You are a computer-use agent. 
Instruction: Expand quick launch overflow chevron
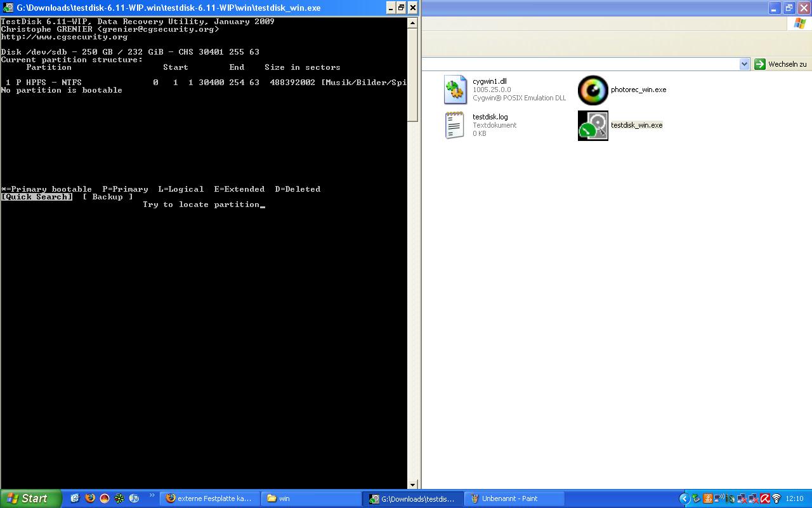152,495
